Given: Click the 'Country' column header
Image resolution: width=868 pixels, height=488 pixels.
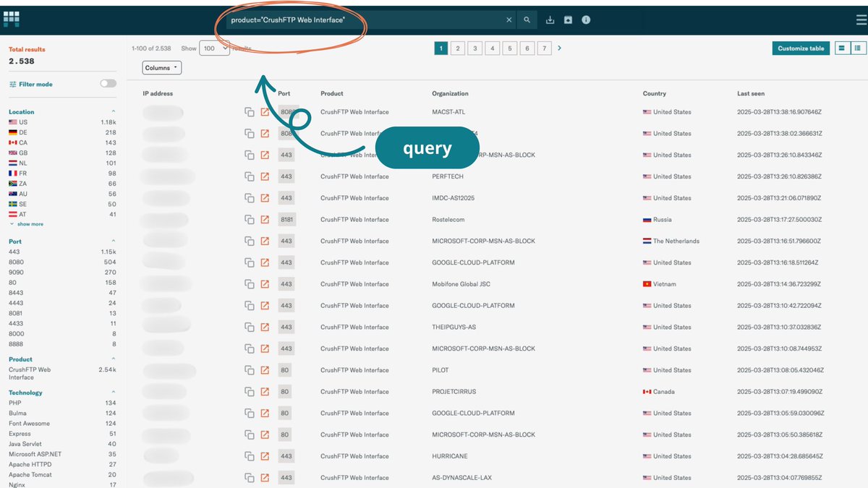Looking at the screenshot, I should pyautogui.click(x=655, y=93).
